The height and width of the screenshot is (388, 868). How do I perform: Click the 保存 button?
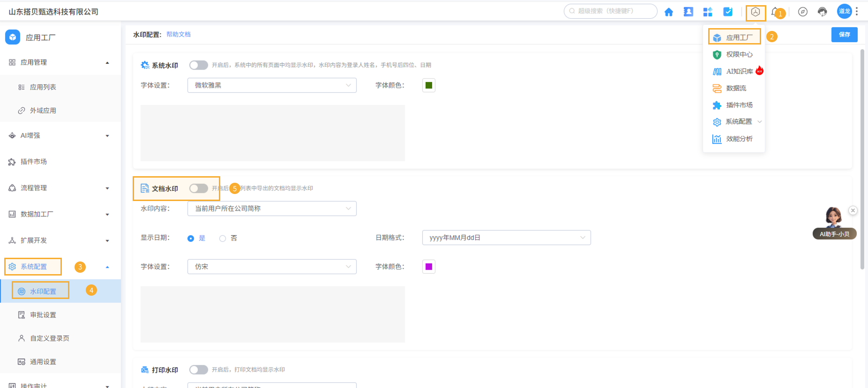pos(844,35)
